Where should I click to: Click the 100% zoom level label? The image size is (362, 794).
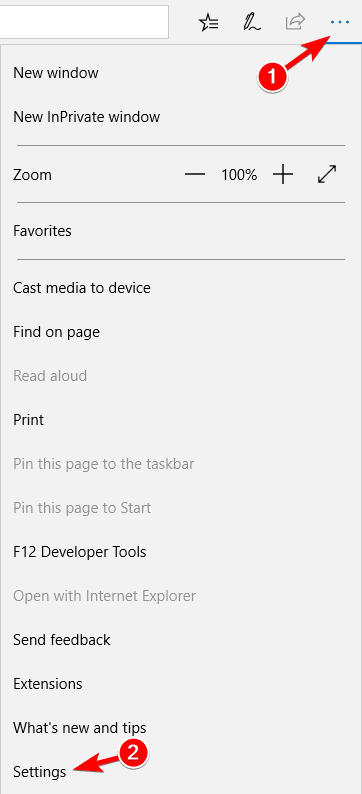(x=239, y=175)
